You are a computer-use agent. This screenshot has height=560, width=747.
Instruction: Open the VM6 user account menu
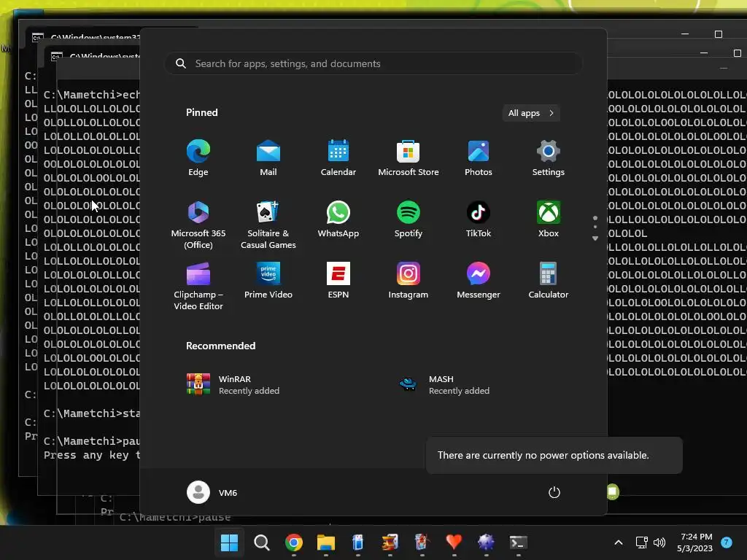pyautogui.click(x=212, y=492)
